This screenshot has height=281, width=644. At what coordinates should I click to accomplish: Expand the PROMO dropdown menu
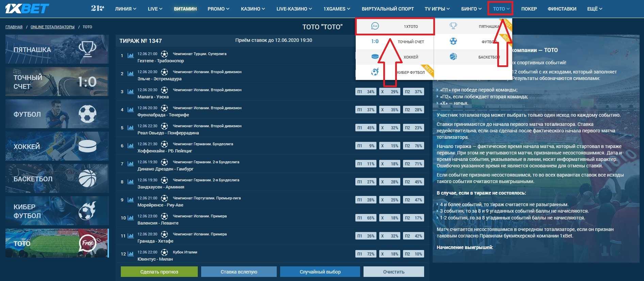tap(219, 9)
